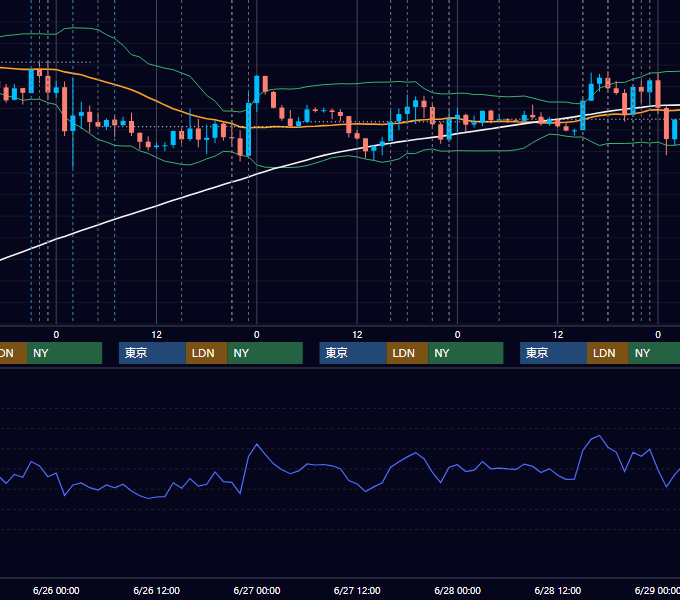Viewport: 680px width, 600px height.
Task: Click the tall blue candle before 6/27 00:00
Action: [x=248, y=129]
